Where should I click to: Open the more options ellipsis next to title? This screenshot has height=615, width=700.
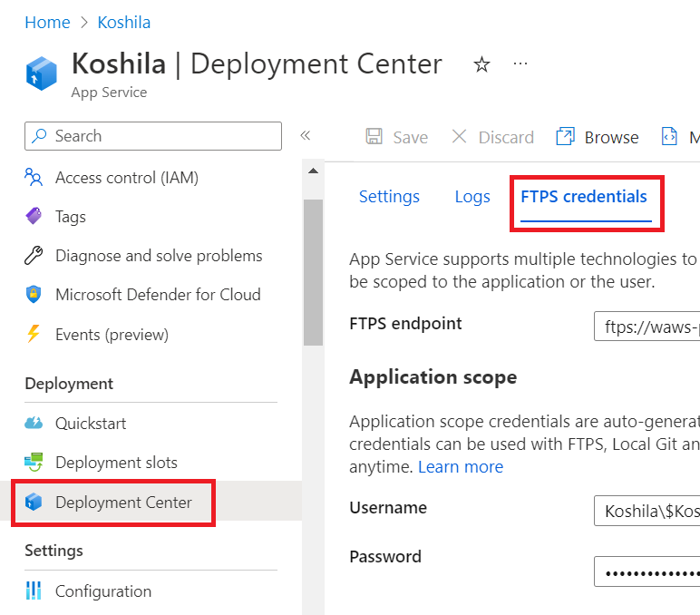(x=520, y=63)
